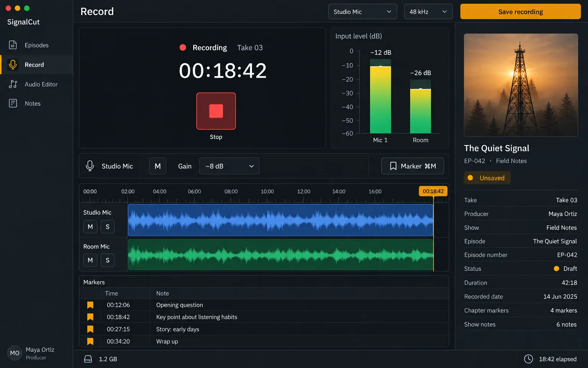
Task: Open the Studio Mic input device dropdown
Action: click(363, 11)
